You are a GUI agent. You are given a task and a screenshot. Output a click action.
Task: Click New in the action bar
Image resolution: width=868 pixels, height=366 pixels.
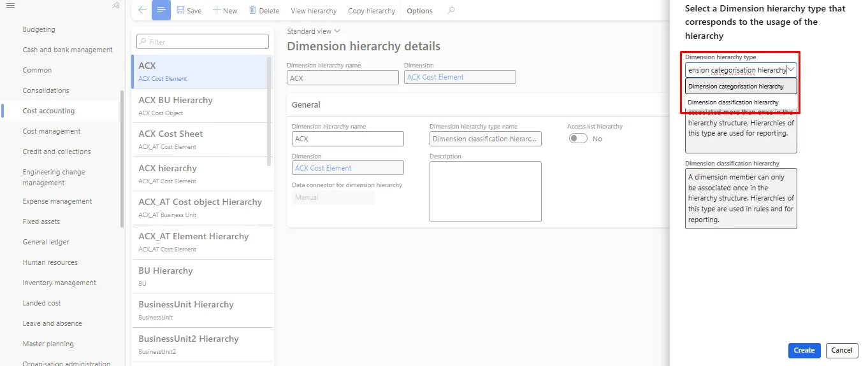[225, 11]
